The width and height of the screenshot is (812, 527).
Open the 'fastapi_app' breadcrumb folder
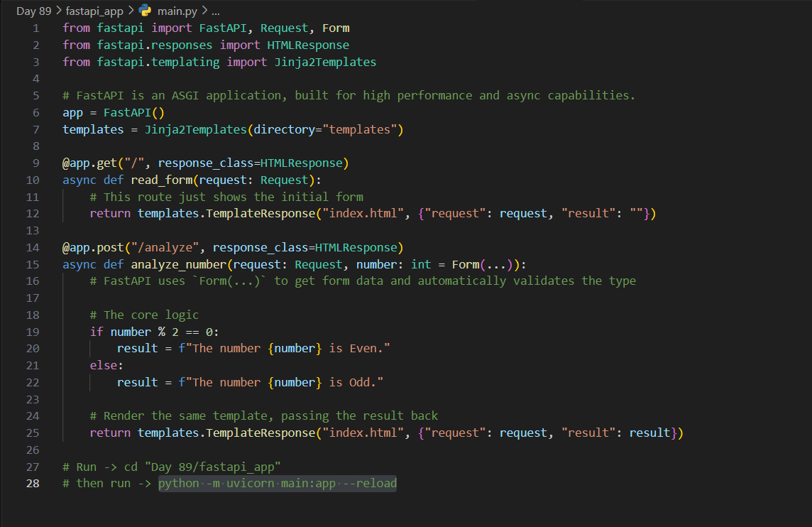(94, 11)
